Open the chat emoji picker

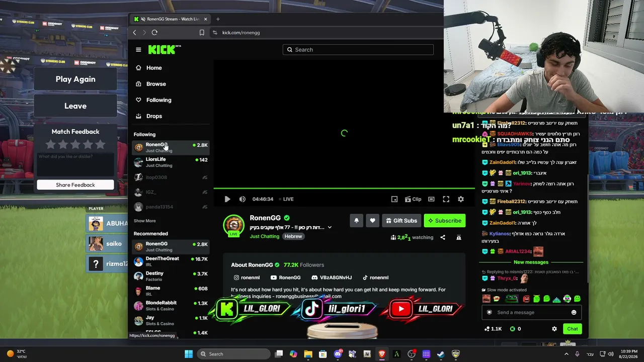574,313
